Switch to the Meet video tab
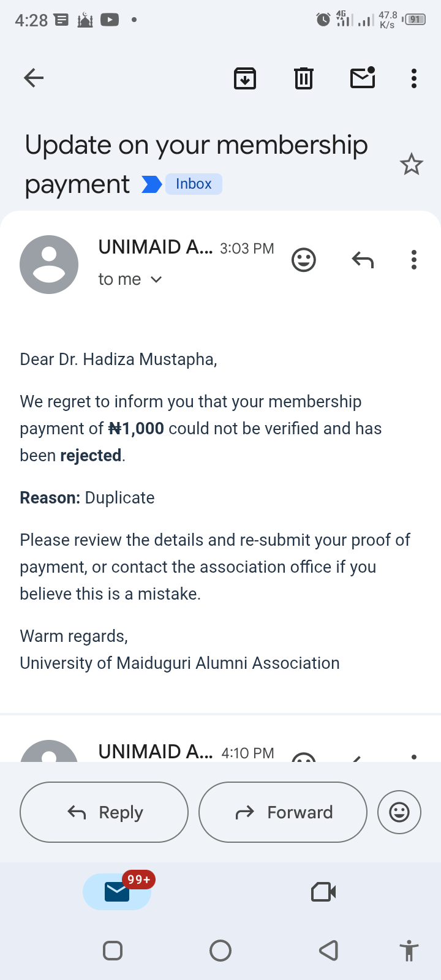Image resolution: width=441 pixels, height=980 pixels. coord(323,892)
